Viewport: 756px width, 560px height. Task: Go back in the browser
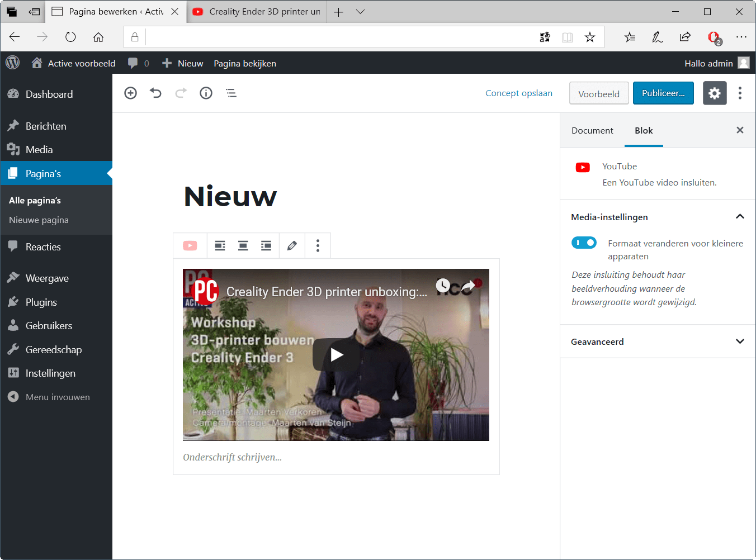point(15,37)
